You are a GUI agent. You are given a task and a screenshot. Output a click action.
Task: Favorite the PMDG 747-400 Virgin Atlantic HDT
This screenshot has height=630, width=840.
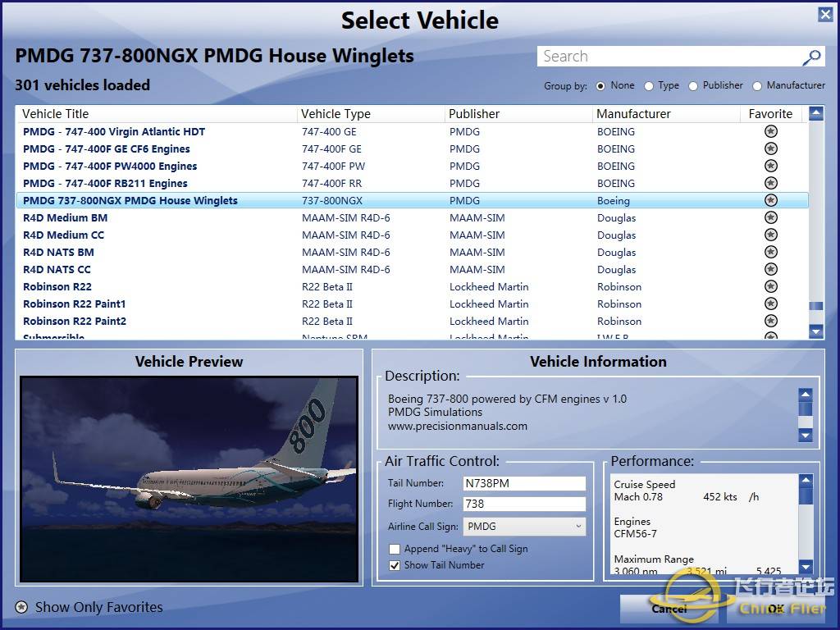click(770, 131)
